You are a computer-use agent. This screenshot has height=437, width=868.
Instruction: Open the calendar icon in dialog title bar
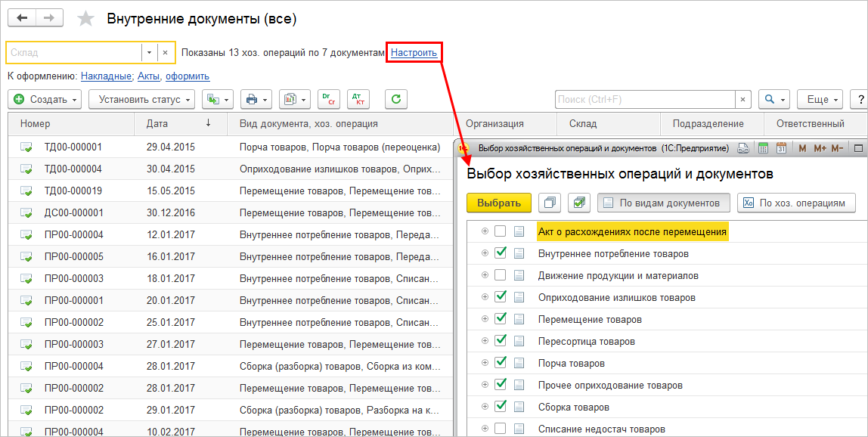click(x=781, y=148)
